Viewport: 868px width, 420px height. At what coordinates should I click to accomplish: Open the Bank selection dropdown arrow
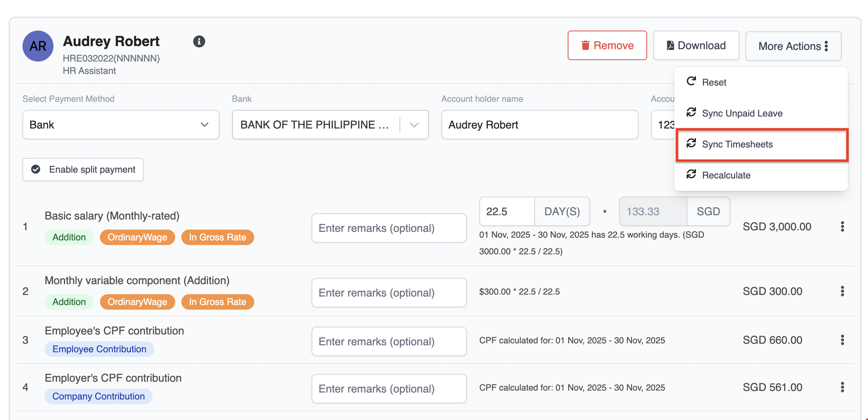point(414,125)
